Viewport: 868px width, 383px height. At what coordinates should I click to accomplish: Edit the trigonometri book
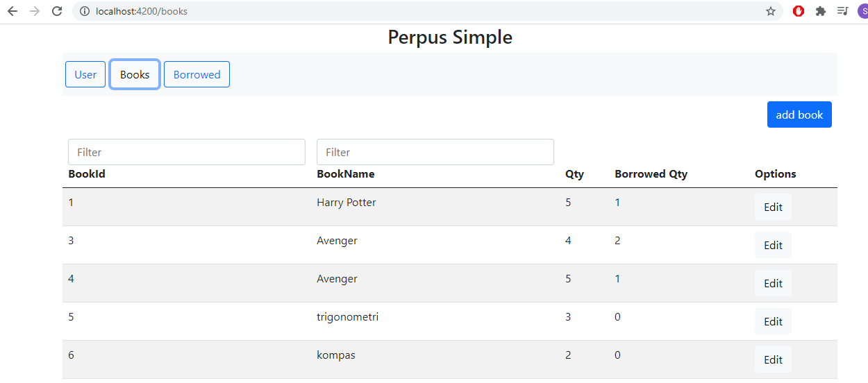coord(773,321)
